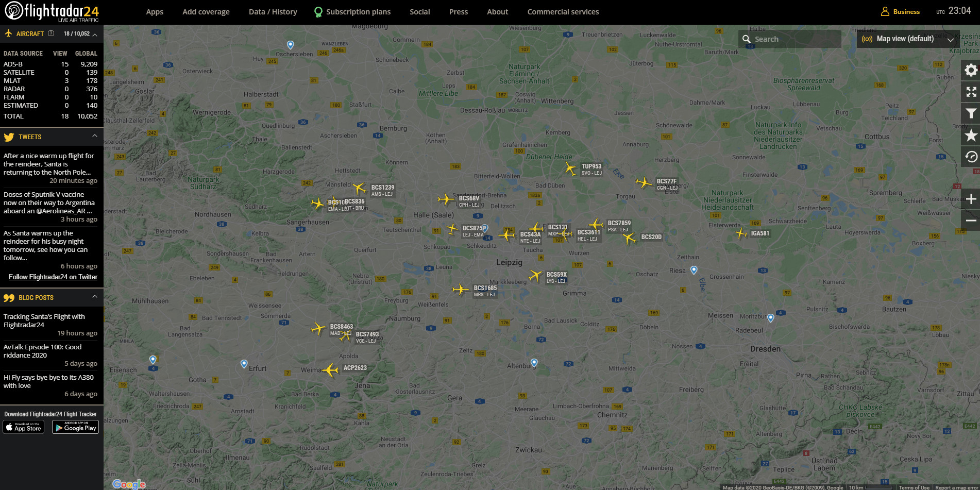Screen dimensions: 980x490
Task: Select aircraft BCS7859 plane icon
Action: 596,224
